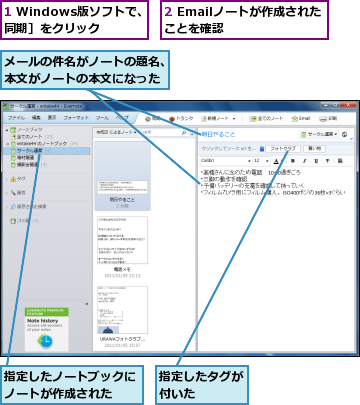Click the note list search field
The width and height of the screenshot is (360, 405).
point(161,132)
